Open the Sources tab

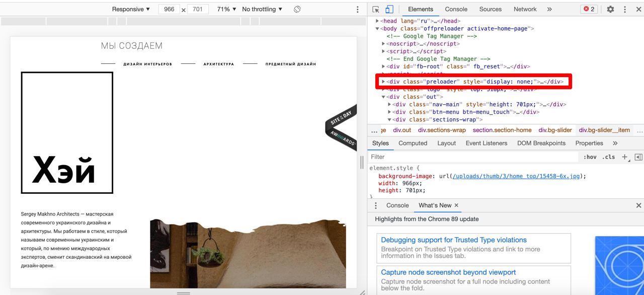point(491,9)
